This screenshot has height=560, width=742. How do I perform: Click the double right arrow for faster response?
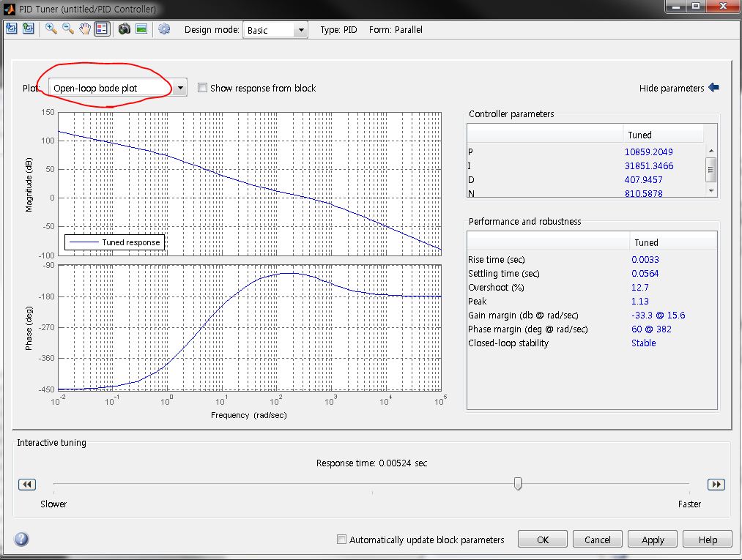tap(716, 485)
